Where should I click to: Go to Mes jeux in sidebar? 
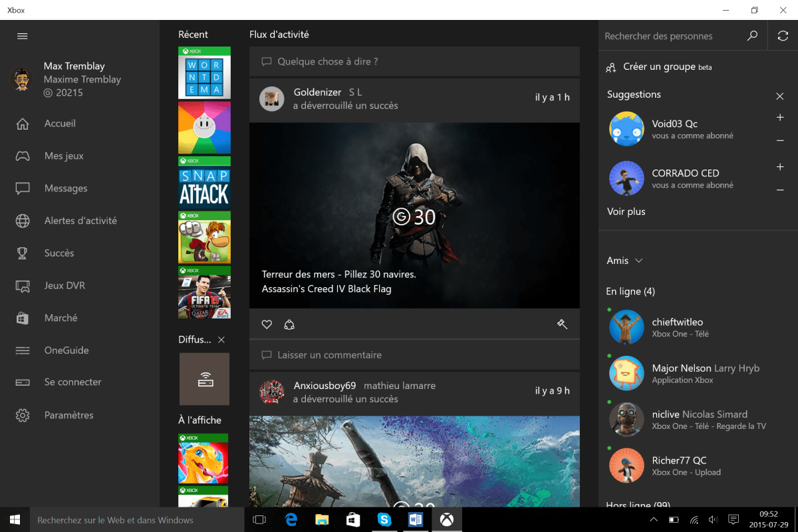(64, 156)
